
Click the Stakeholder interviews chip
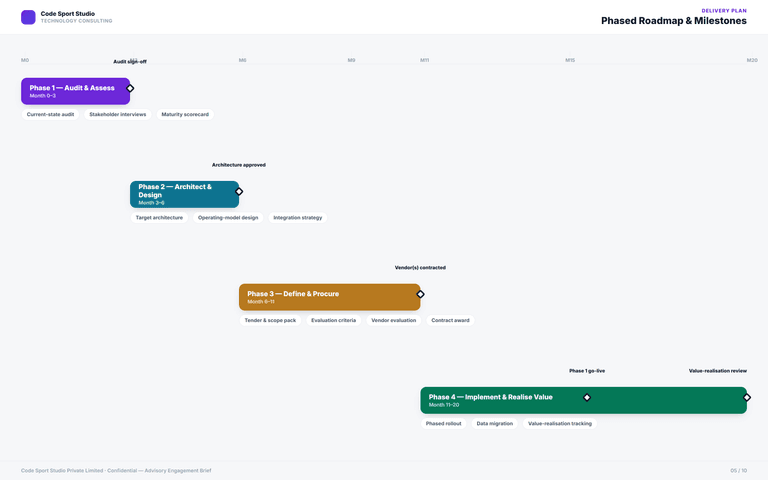(x=118, y=115)
